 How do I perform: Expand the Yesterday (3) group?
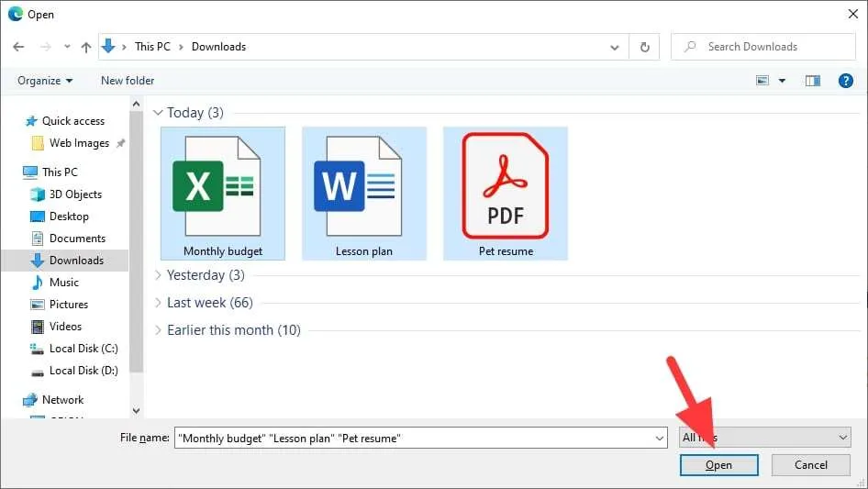click(158, 275)
